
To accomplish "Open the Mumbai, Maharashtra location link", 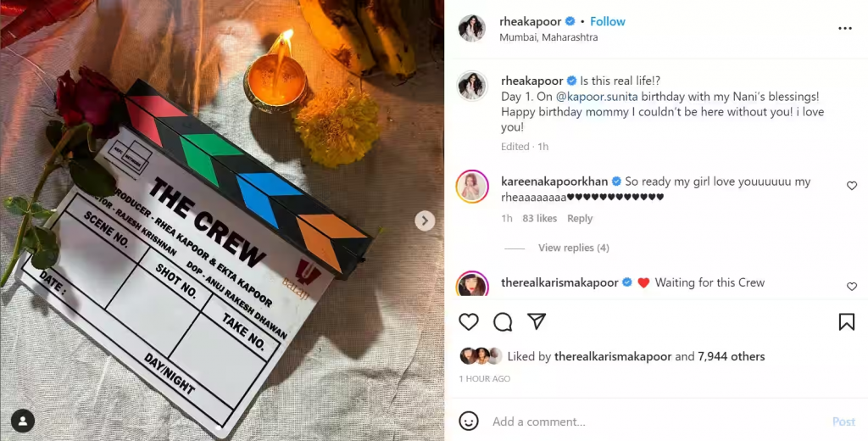I will click(548, 37).
